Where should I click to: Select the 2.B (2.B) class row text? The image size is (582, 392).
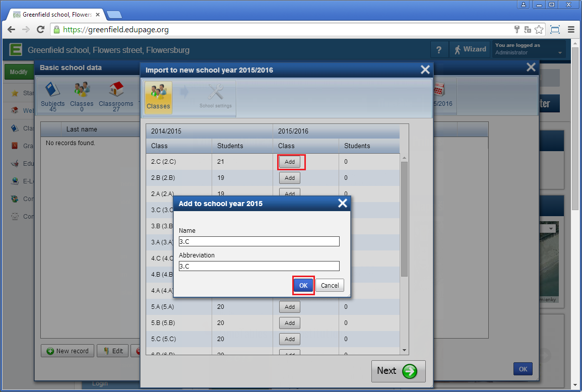coord(163,177)
